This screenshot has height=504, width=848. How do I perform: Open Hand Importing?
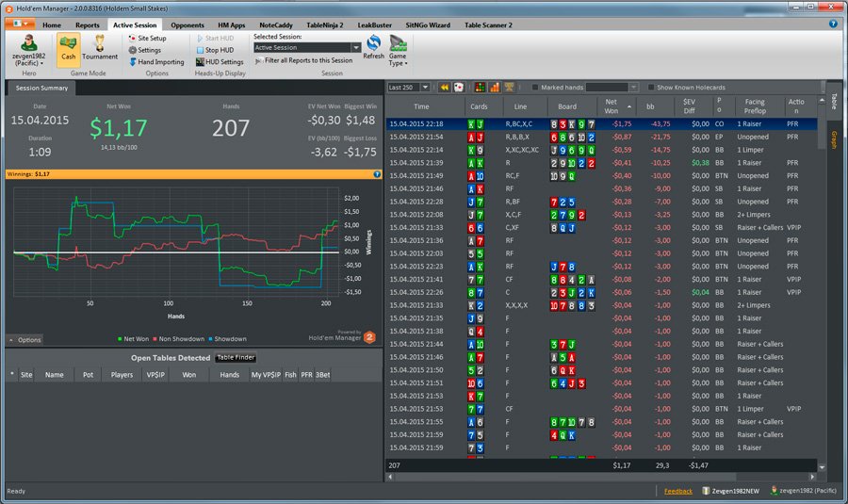tap(156, 61)
